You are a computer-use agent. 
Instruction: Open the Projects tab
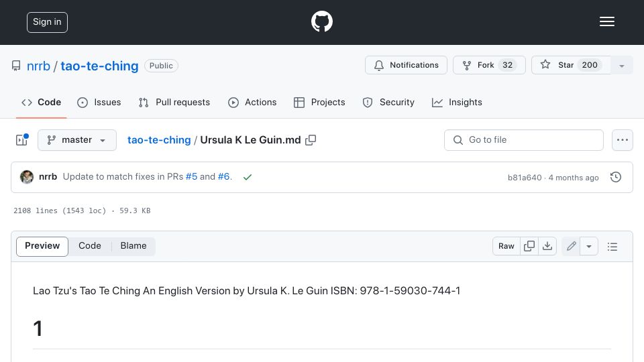click(319, 102)
